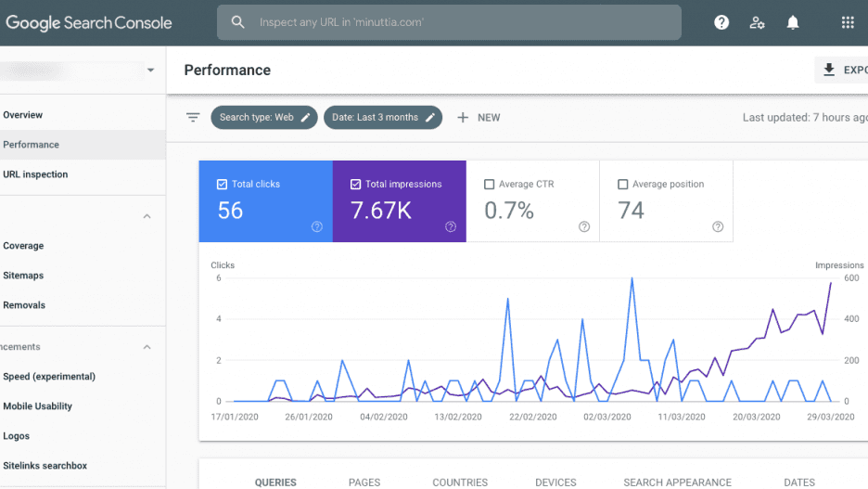Viewport: 868px width, 489px height.
Task: Toggle the Total clicks checkbox
Action: coord(222,185)
